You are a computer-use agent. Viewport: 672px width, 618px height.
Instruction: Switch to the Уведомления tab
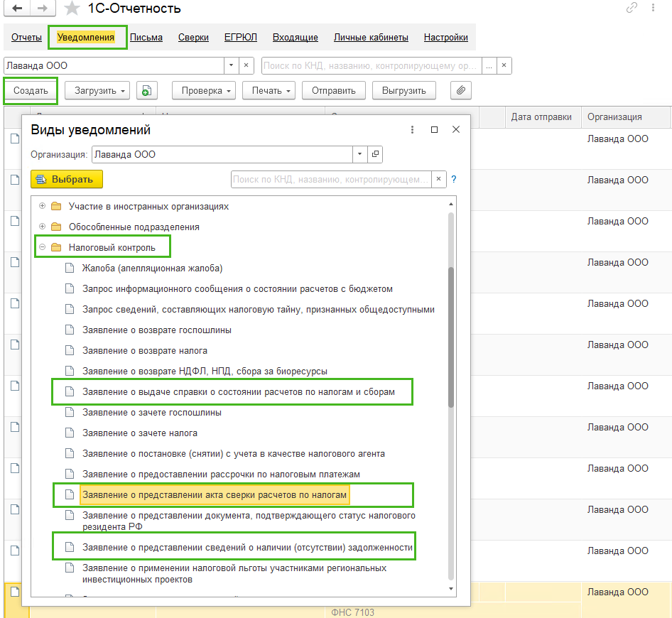point(86,37)
